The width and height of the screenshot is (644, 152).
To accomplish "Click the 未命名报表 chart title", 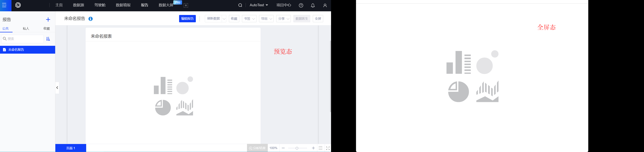I will point(101,36).
